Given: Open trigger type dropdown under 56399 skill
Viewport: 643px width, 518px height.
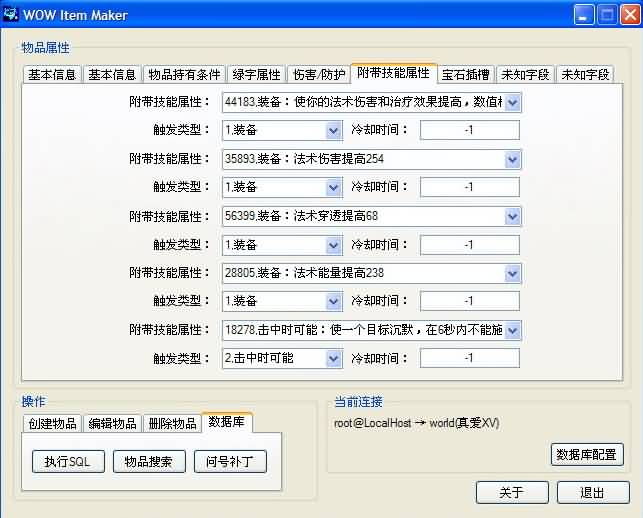Looking at the screenshot, I should click(334, 245).
